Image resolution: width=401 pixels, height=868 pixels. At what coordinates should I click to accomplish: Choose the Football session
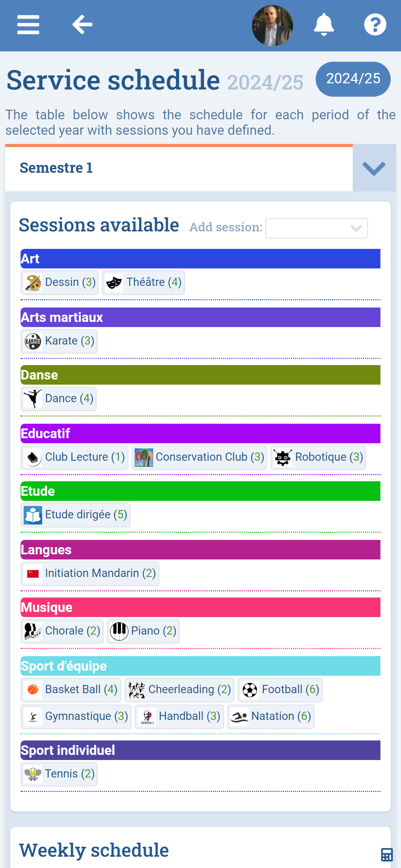(280, 690)
